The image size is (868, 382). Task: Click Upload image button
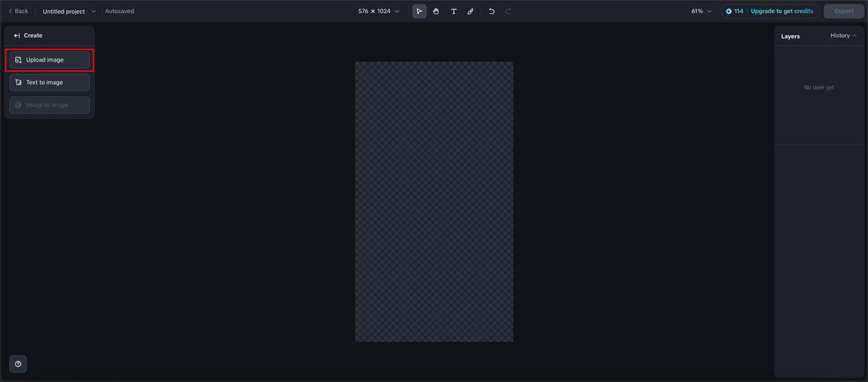pyautogui.click(x=50, y=60)
